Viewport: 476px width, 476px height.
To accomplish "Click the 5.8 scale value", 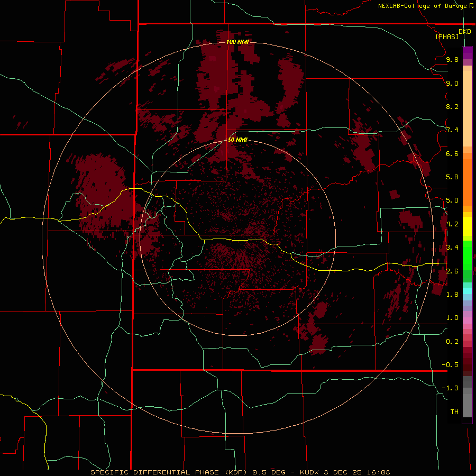I will 452,177.
